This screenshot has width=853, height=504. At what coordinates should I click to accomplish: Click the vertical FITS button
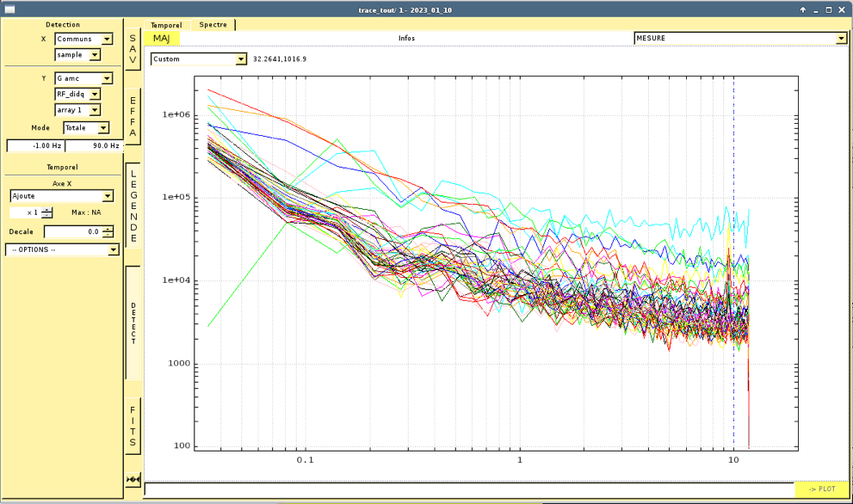coord(133,426)
